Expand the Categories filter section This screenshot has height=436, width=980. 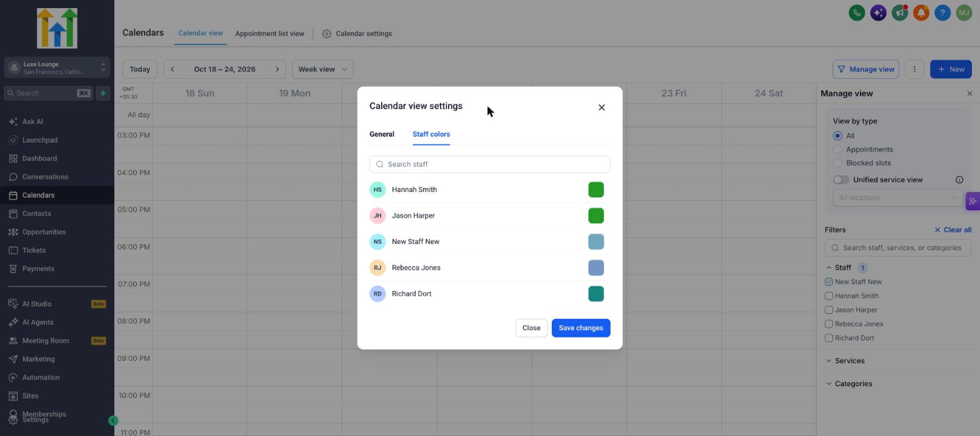click(829, 384)
